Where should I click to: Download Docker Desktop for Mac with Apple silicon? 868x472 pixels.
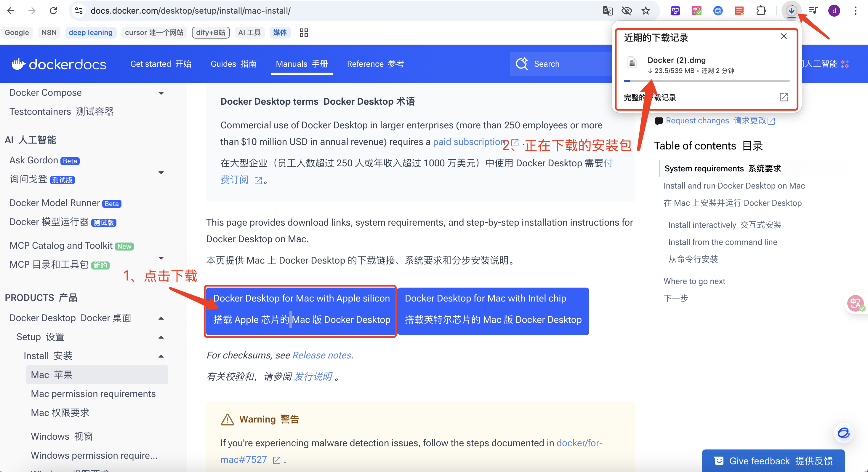coord(301,311)
